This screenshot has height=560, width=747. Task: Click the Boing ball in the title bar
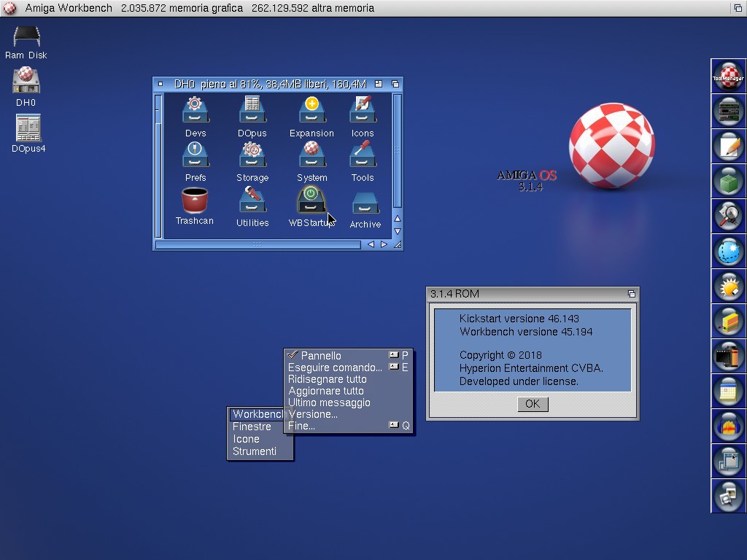[x=9, y=8]
